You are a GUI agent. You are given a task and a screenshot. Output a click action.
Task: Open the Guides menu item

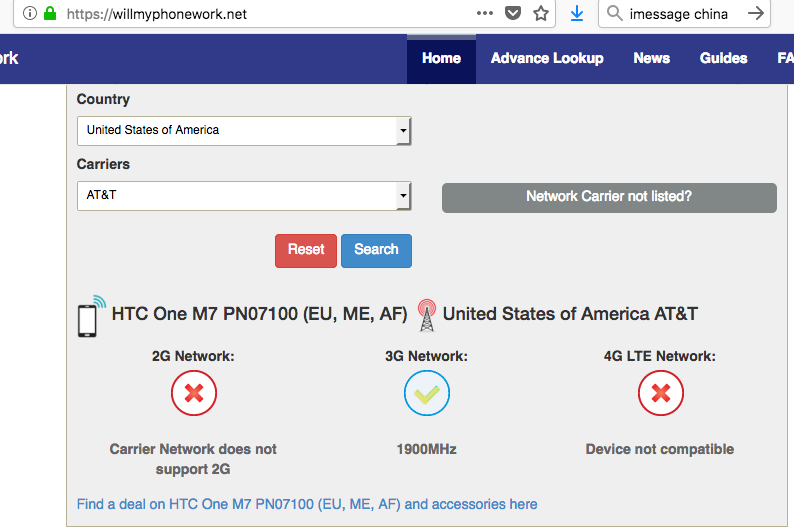[723, 58]
